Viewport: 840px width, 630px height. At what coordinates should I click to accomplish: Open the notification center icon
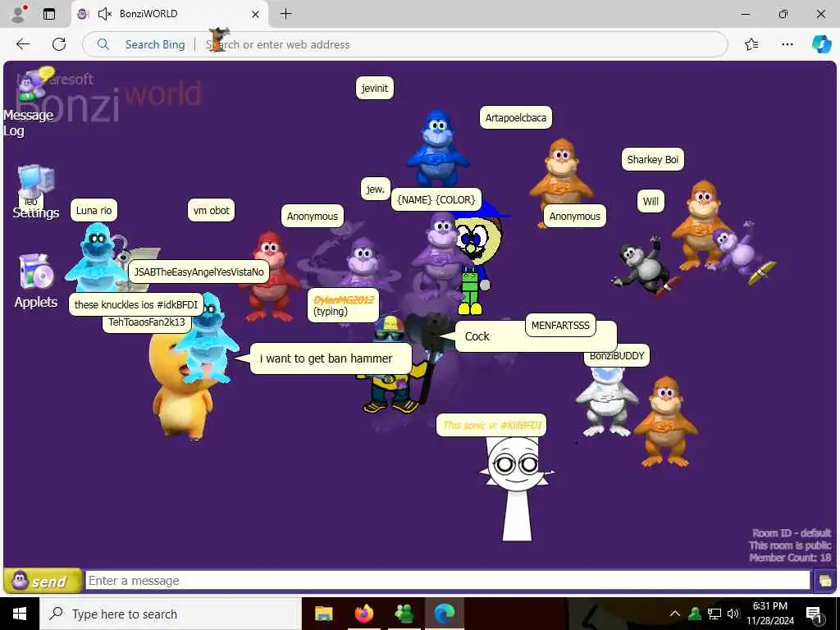[814, 614]
